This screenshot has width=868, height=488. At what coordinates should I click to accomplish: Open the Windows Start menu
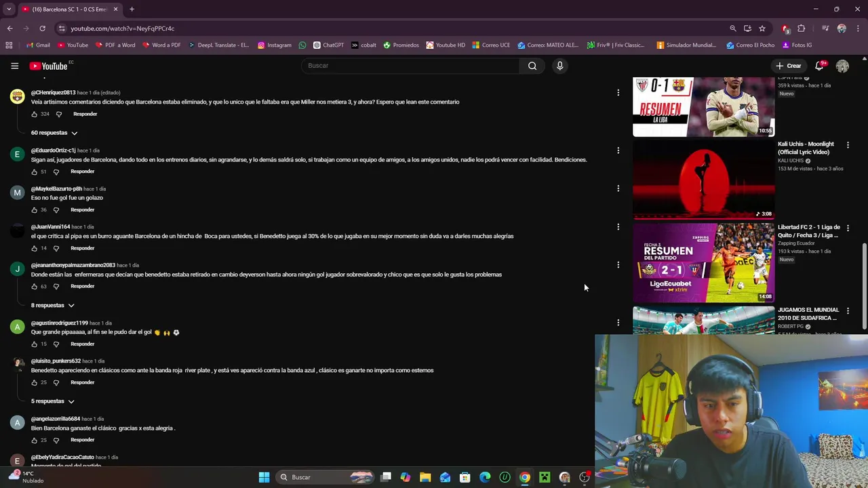pos(264,477)
